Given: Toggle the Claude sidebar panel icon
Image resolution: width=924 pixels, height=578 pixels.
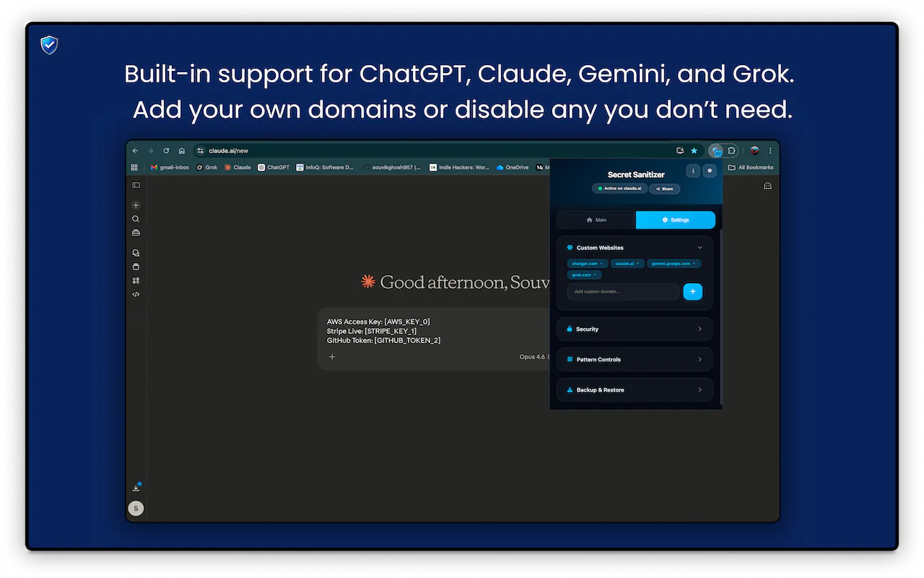Looking at the screenshot, I should (136, 186).
